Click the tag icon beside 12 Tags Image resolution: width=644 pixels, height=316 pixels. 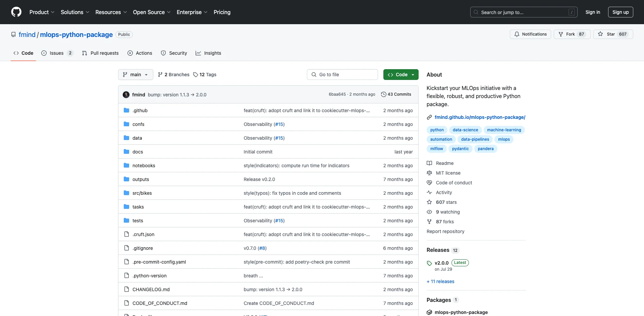[x=196, y=75]
